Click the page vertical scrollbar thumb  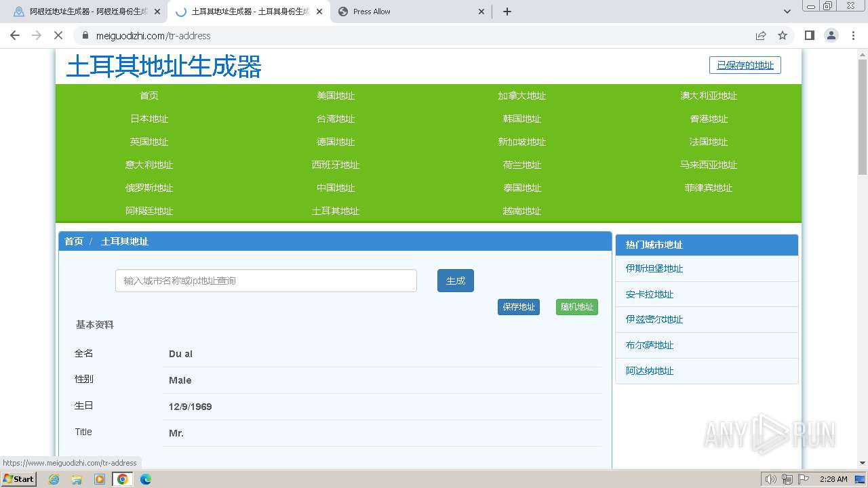(863, 117)
